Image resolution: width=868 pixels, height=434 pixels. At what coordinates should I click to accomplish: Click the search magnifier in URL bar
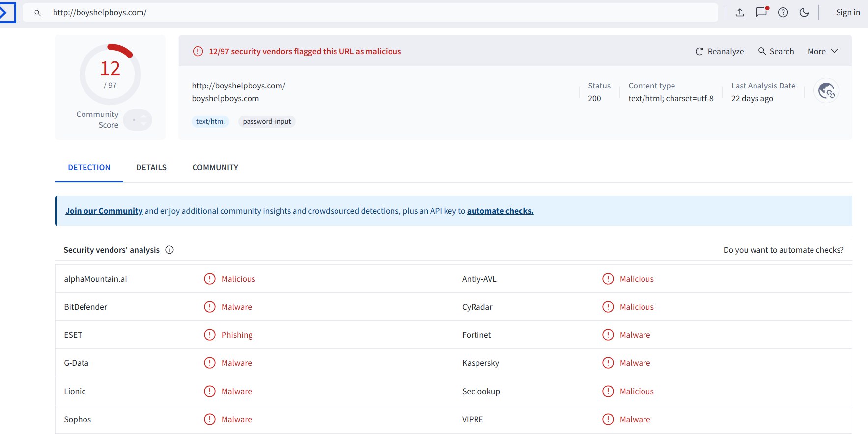[x=37, y=13]
